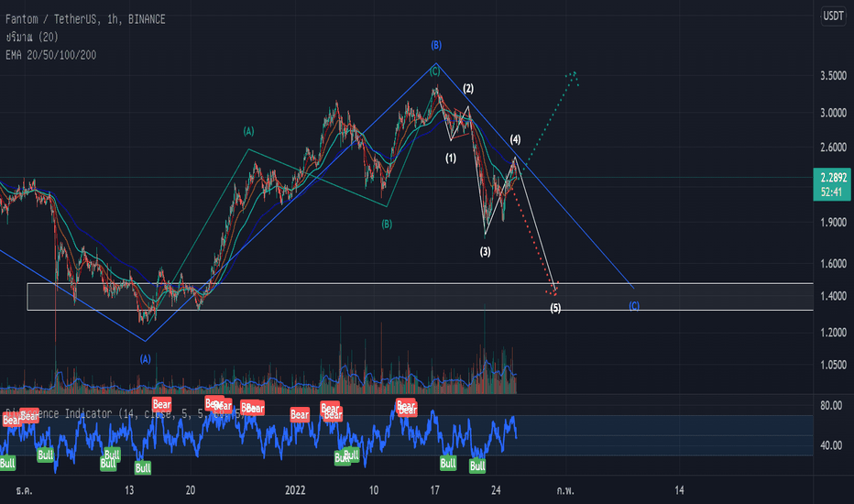Click the 80.00 indicator axis label

pyautogui.click(x=831, y=405)
